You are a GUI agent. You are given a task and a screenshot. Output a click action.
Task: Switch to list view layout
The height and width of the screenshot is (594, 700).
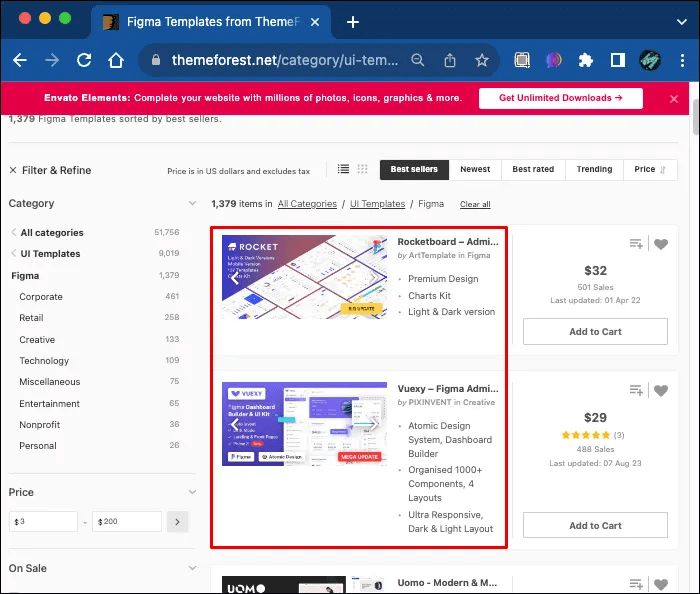(343, 169)
